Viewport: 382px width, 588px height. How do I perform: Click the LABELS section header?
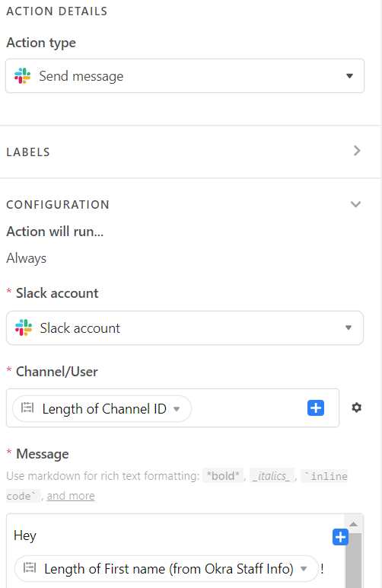pos(28,152)
